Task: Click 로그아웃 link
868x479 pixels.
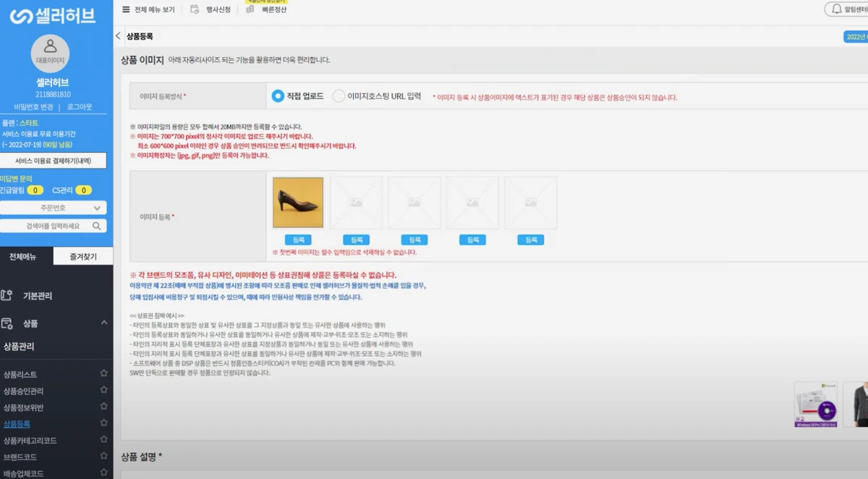Action: (79, 107)
